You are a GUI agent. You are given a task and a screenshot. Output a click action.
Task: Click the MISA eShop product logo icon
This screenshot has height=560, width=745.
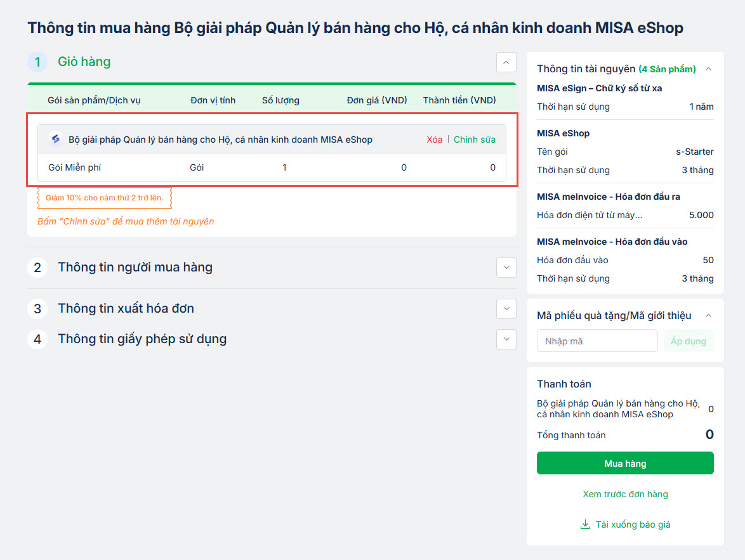pyautogui.click(x=56, y=139)
